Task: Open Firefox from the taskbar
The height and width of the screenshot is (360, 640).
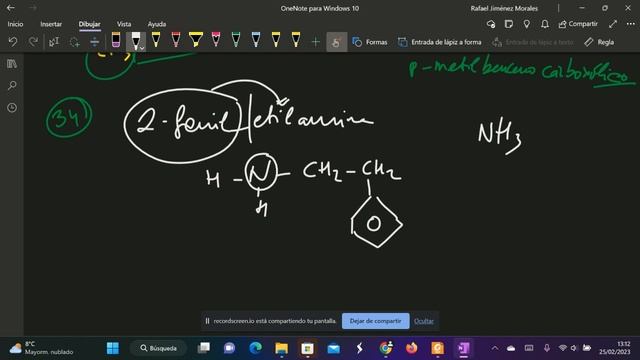Action: tap(411, 348)
